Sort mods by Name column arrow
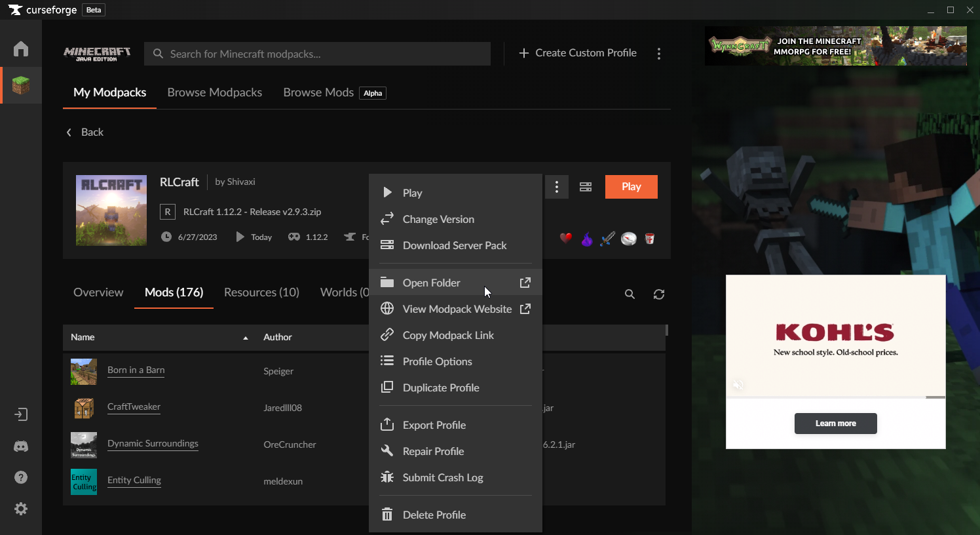 point(246,338)
